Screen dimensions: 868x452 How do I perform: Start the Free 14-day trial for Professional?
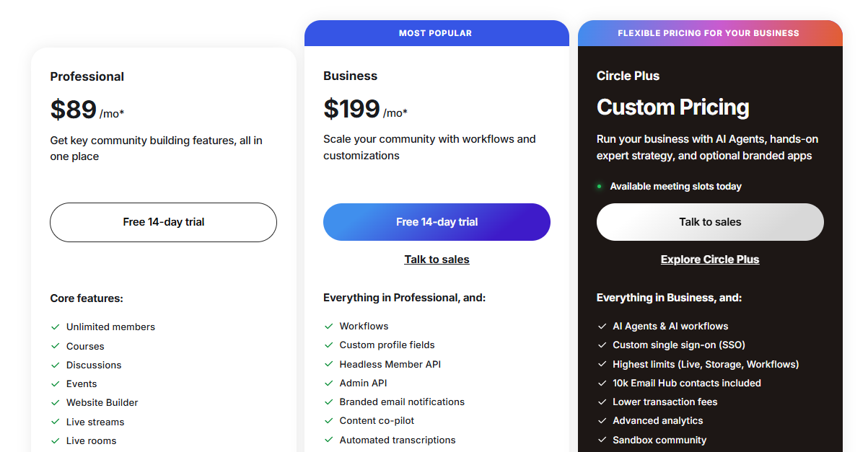click(163, 222)
